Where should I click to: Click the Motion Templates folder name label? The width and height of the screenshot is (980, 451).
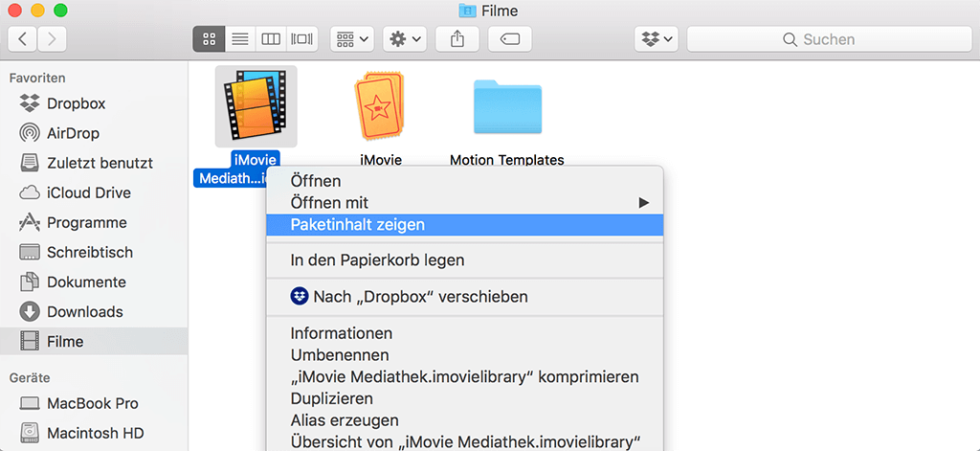[x=507, y=160]
